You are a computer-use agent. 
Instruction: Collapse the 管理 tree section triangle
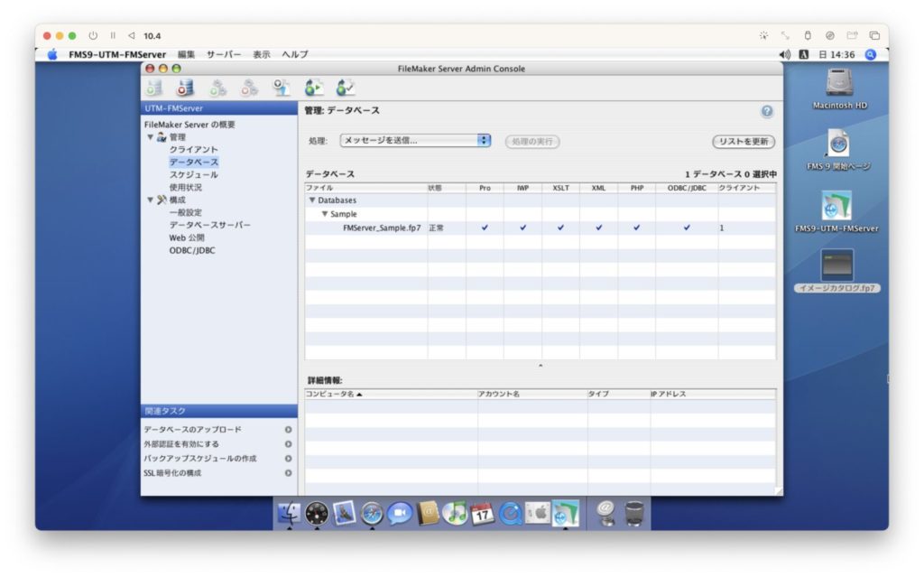pos(151,137)
